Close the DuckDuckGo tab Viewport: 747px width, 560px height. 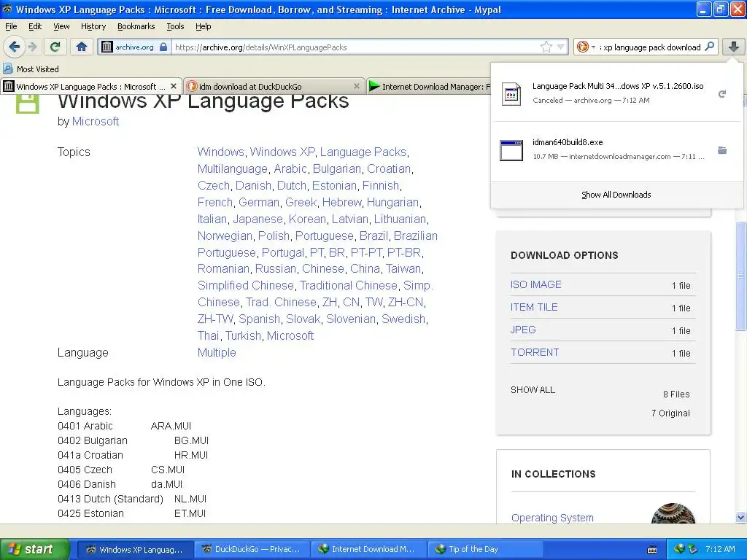pyautogui.click(x=356, y=86)
